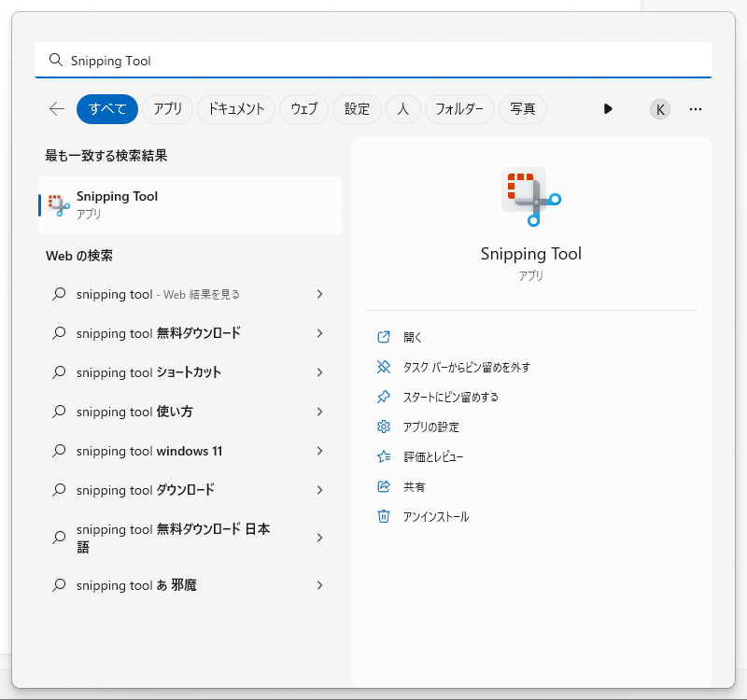
Task: Open the K account avatar menu
Action: click(x=660, y=109)
